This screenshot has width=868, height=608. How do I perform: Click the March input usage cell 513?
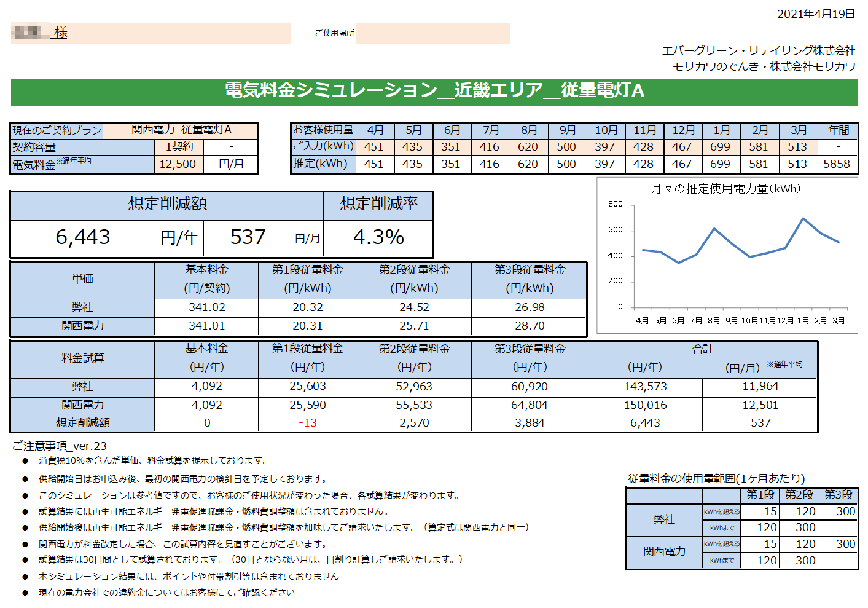click(x=797, y=147)
